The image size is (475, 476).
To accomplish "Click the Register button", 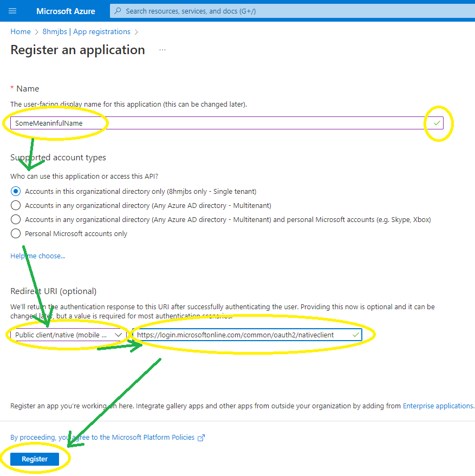I will pyautogui.click(x=35, y=459).
